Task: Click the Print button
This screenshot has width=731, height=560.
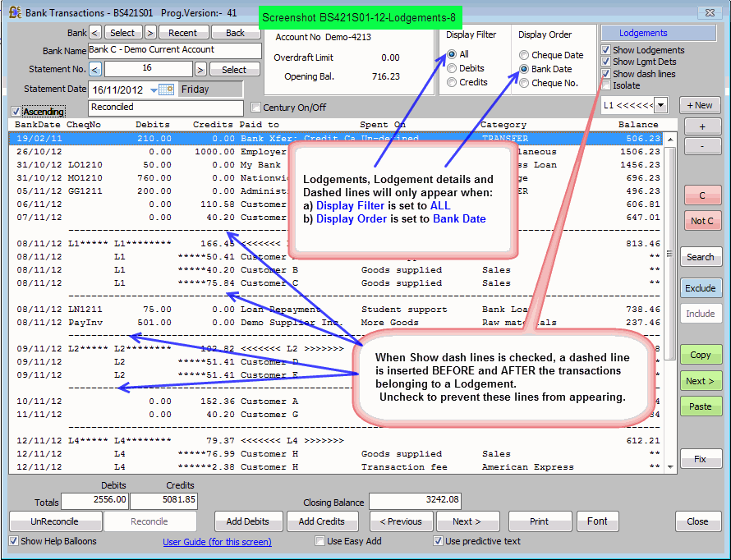Action: (540, 521)
